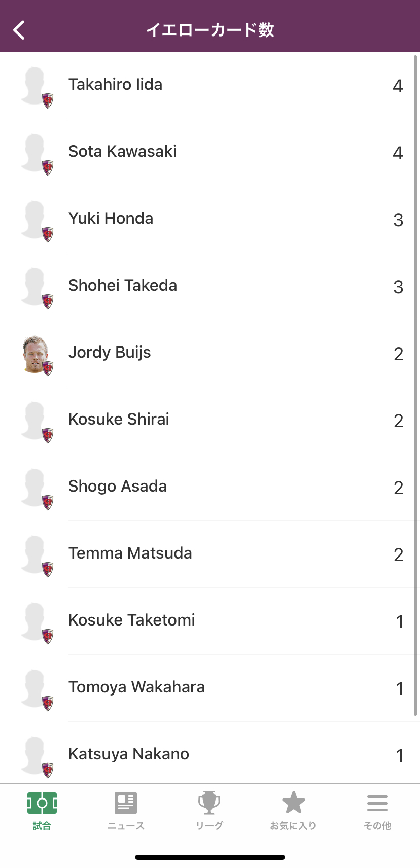Image resolution: width=420 pixels, height=868 pixels.
Task: Tap the back arrow icon
Action: coord(19,30)
